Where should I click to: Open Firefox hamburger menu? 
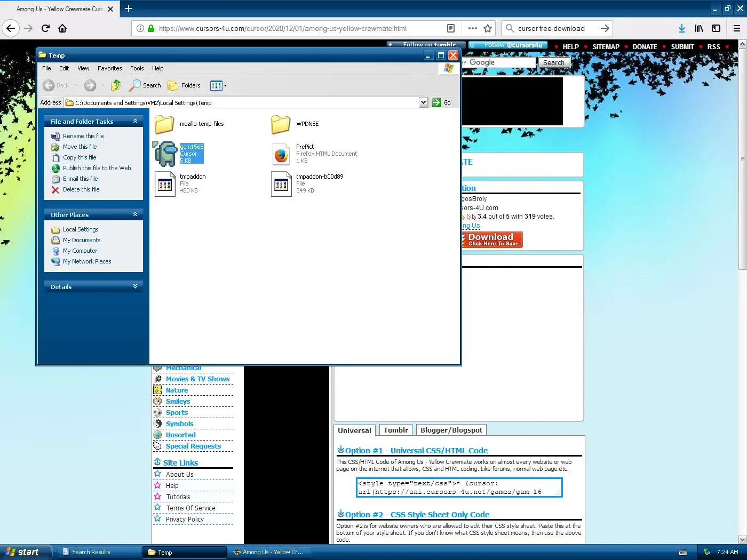737,28
